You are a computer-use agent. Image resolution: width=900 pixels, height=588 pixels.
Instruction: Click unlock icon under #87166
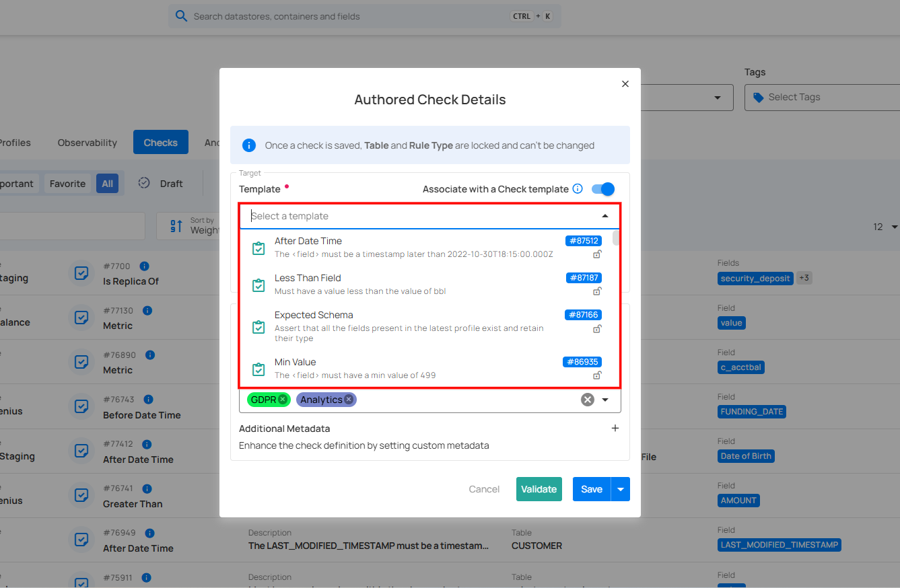(x=597, y=329)
